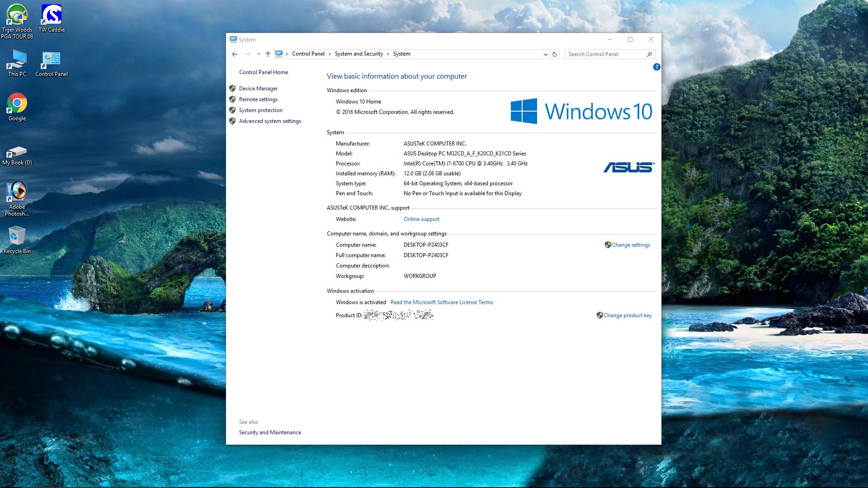The image size is (868, 488).
Task: Click 'View basic information about your computer' heading
Action: coord(397,76)
